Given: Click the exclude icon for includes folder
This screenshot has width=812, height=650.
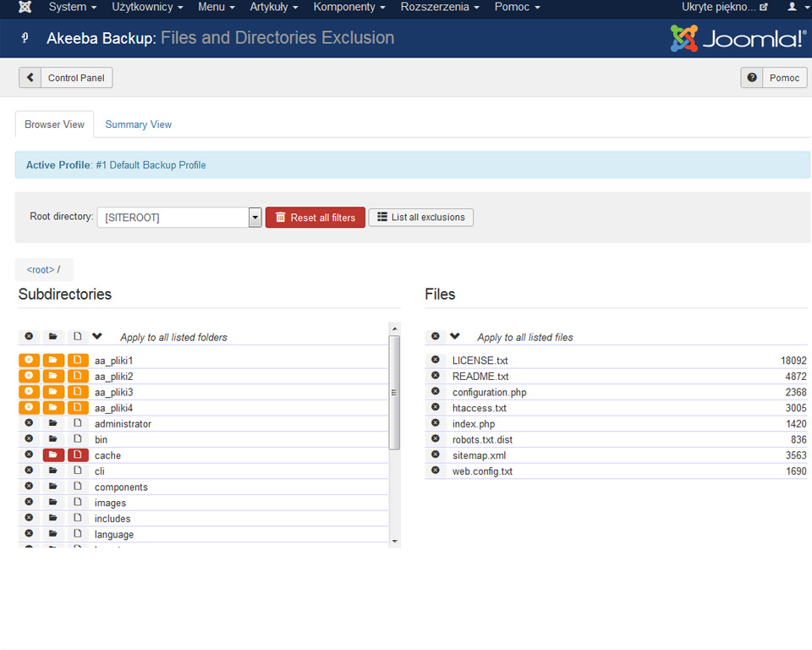Looking at the screenshot, I should click(29, 518).
